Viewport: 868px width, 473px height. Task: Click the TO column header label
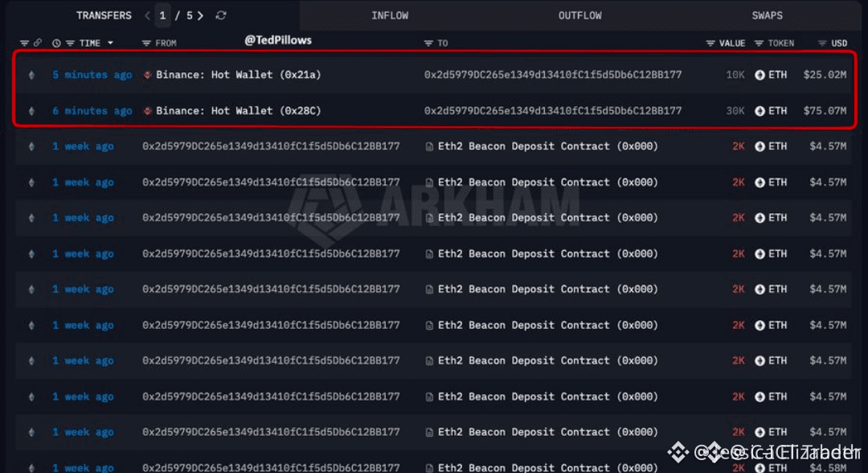443,43
